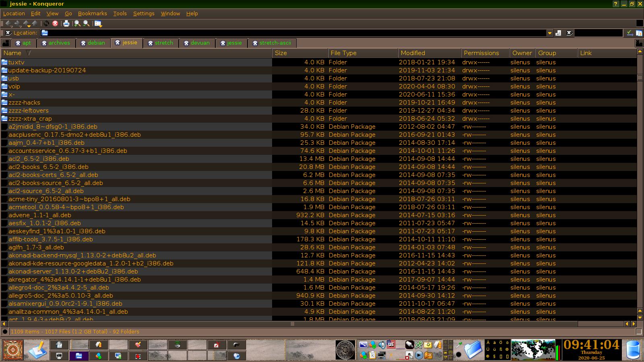This screenshot has height=362, width=644.
Task: Click the Home directory icon
Action: click(x=35, y=24)
